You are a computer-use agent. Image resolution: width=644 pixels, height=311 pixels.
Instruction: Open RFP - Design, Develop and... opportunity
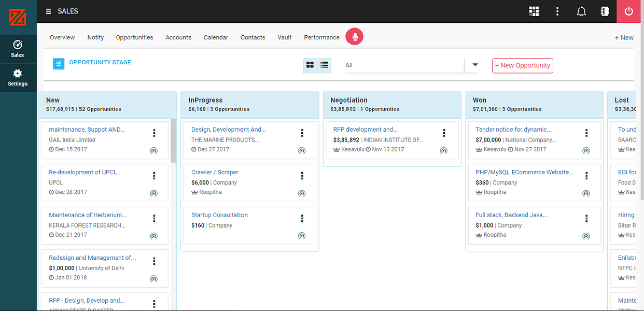pyautogui.click(x=87, y=300)
